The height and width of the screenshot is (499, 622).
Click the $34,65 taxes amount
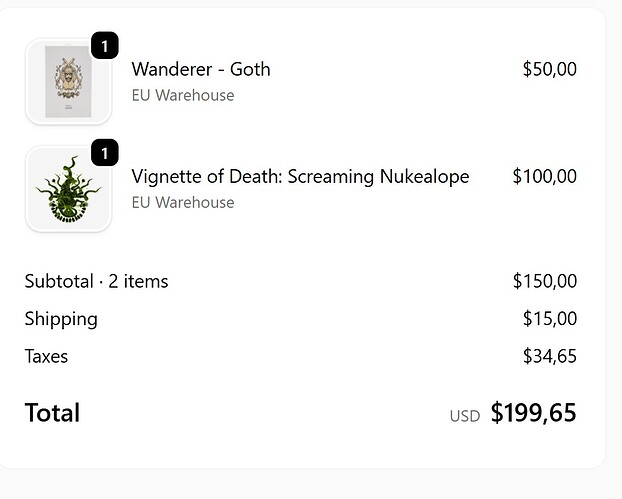click(x=550, y=356)
